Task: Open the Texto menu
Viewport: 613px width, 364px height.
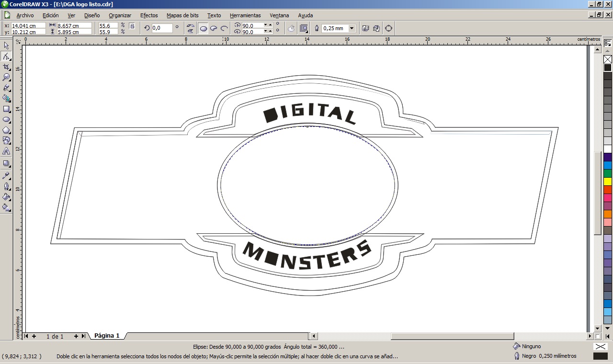Action: coord(214,15)
